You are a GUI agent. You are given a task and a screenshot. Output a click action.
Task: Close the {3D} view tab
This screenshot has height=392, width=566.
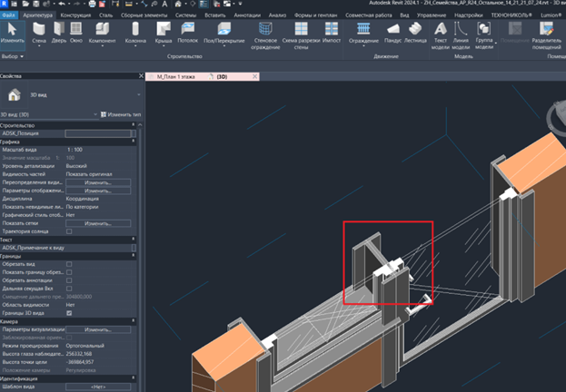pos(254,76)
